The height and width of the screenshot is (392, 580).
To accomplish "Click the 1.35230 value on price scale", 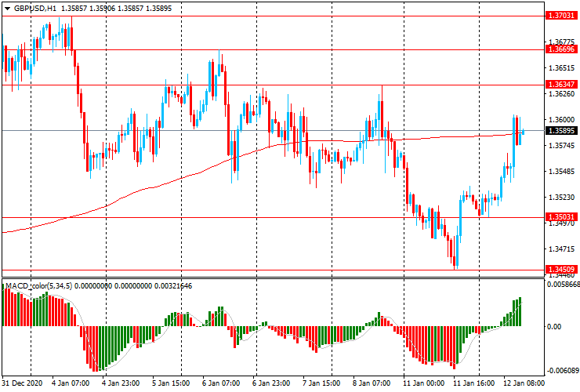I will [561, 198].
